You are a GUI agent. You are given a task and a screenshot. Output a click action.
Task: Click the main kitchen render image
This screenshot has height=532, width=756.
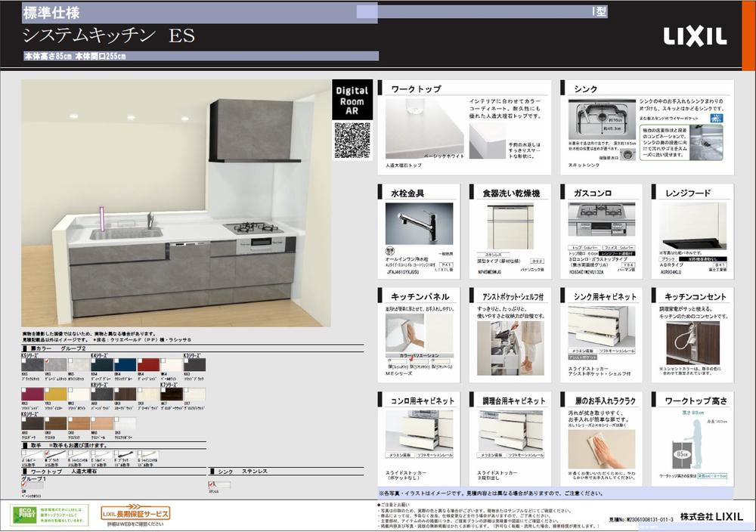pos(175,203)
